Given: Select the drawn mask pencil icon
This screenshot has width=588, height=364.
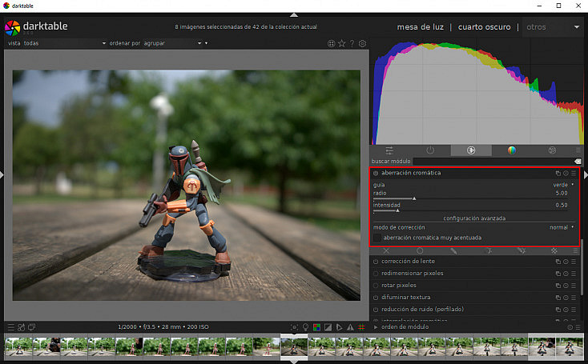Looking at the screenshot, I should click(x=453, y=250).
